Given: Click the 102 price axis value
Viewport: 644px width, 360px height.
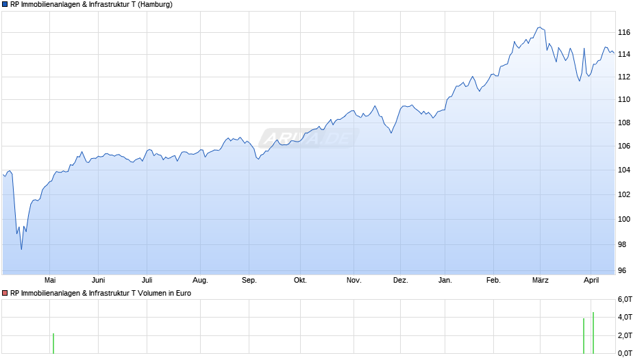Looking at the screenshot, I should coord(624,194).
